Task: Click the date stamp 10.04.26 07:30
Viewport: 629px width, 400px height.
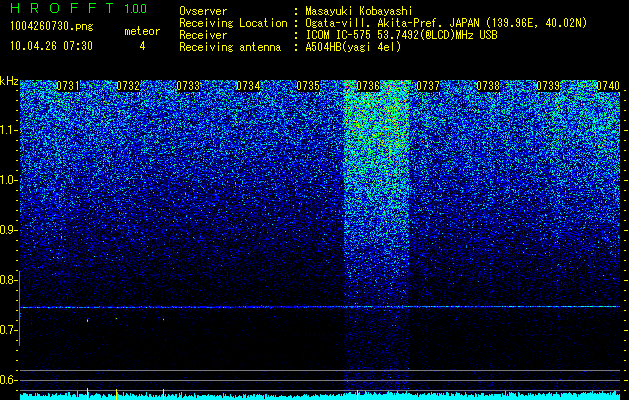Action: 51,46
